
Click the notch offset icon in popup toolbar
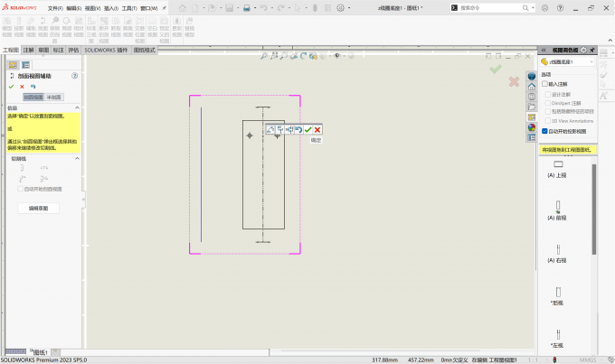[289, 130]
